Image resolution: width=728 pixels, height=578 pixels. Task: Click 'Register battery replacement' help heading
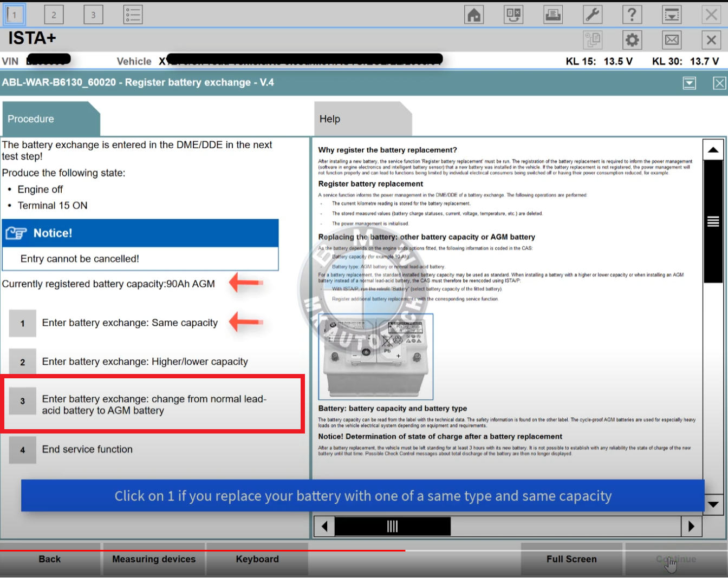370,184
